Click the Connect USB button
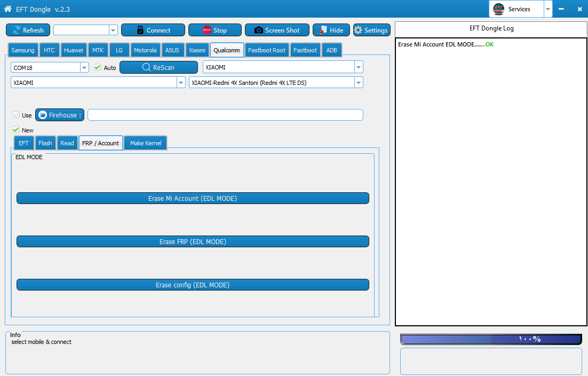The height and width of the screenshot is (376, 588). click(153, 30)
